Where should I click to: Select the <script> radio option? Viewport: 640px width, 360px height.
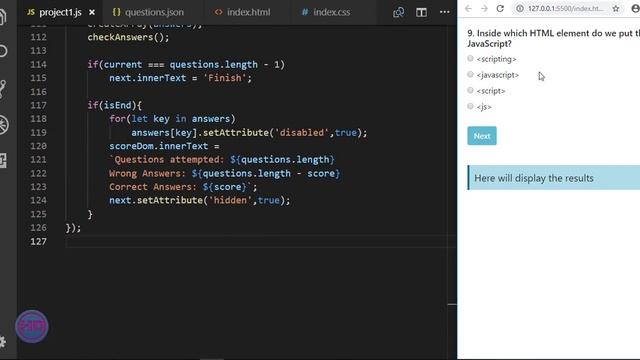point(470,90)
